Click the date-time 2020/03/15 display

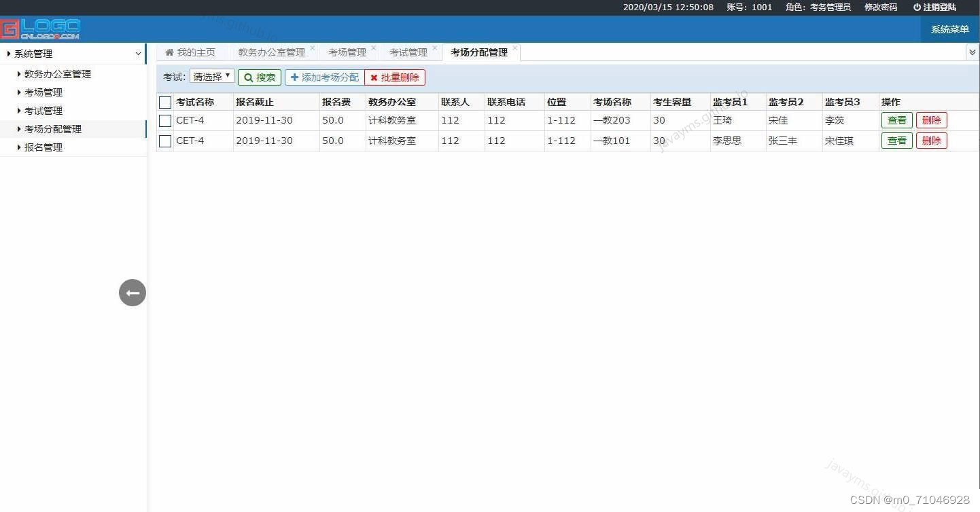[668, 7]
